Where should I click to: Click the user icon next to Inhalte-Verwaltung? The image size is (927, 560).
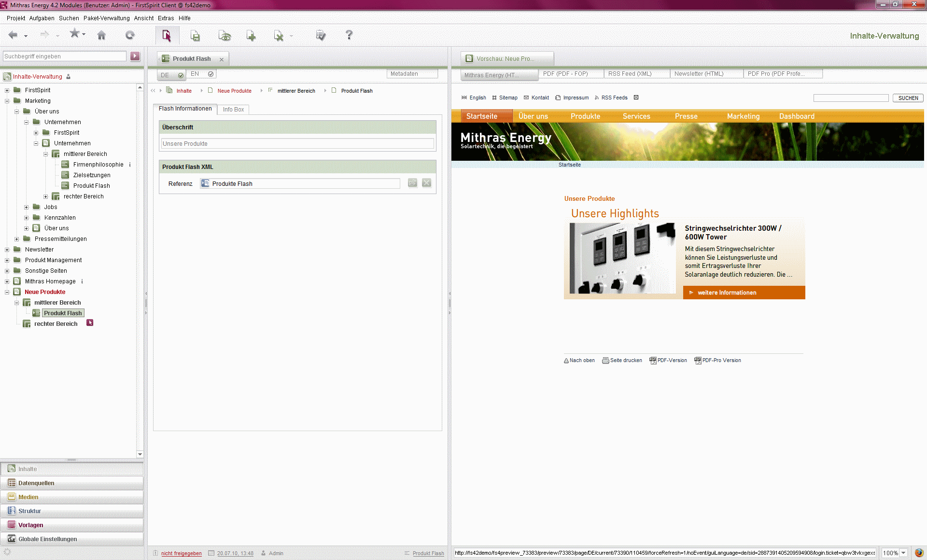tap(69, 76)
